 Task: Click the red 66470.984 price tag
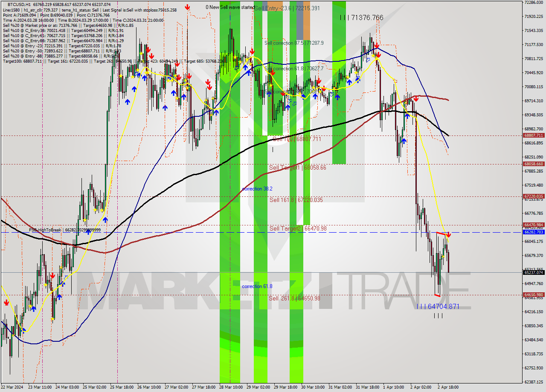pos(533,225)
